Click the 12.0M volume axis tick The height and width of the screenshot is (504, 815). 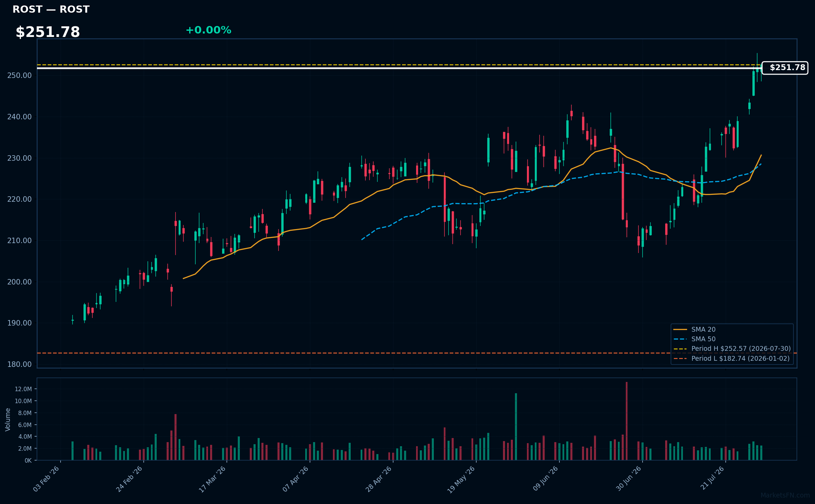(23, 389)
